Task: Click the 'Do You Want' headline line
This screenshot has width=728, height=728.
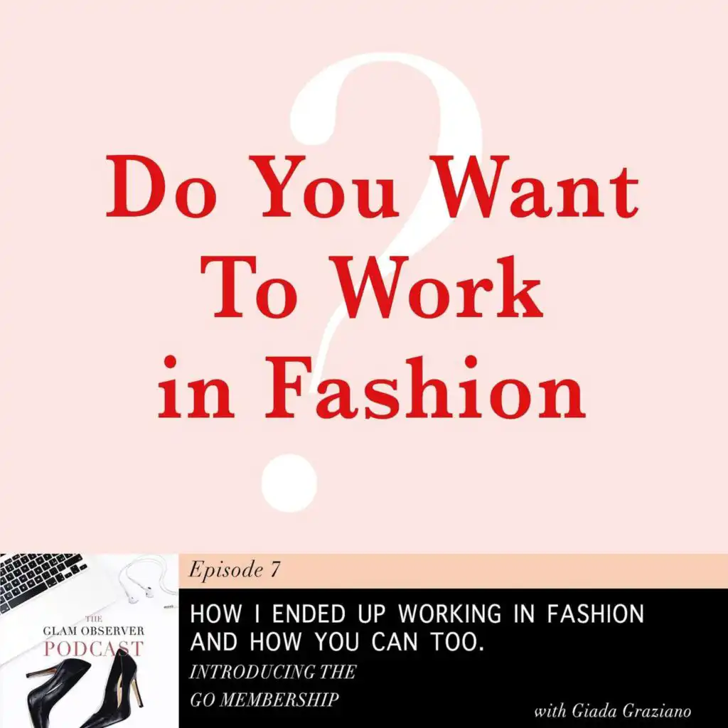Action: tap(373, 187)
